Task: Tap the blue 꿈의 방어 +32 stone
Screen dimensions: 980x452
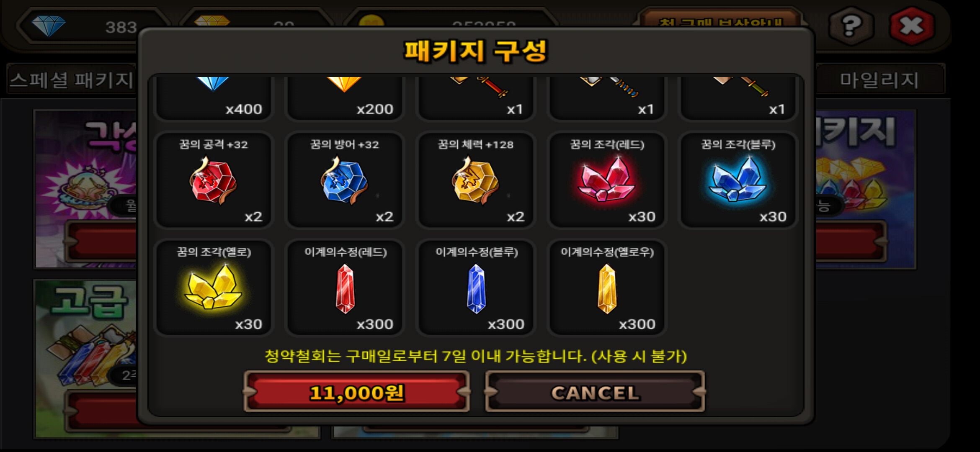Action: click(x=344, y=180)
